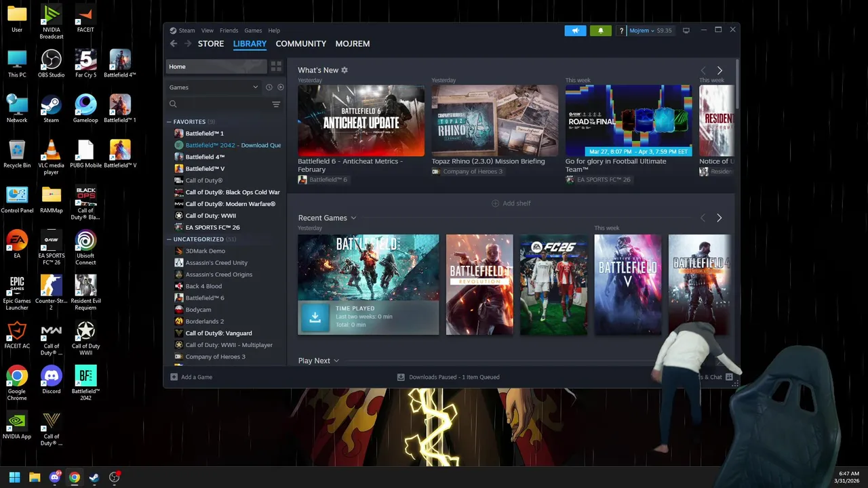Open Battlefield V recent game cover
Image resolution: width=868 pixels, height=488 pixels.
point(628,285)
